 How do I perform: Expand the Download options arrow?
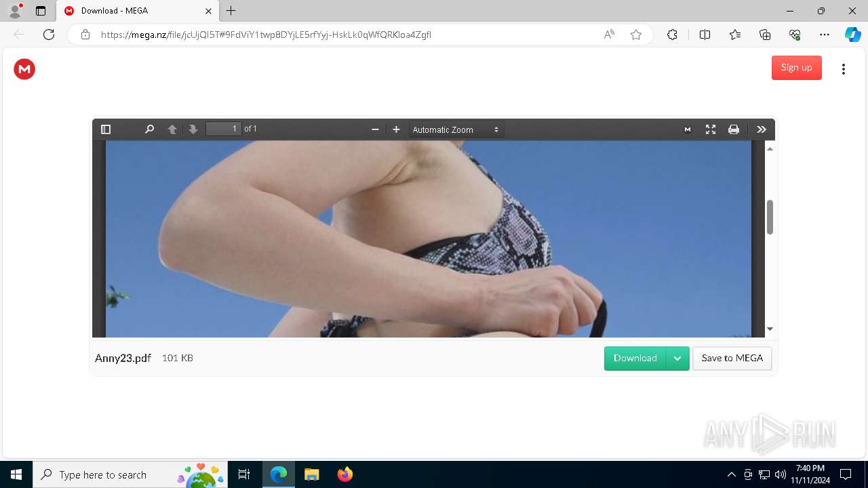[677, 358]
